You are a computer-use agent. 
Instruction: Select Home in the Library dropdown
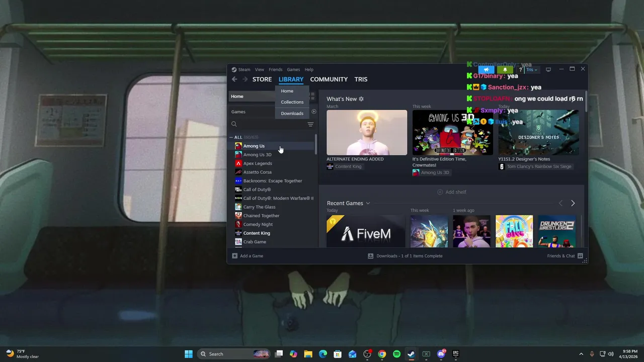[x=292, y=91]
